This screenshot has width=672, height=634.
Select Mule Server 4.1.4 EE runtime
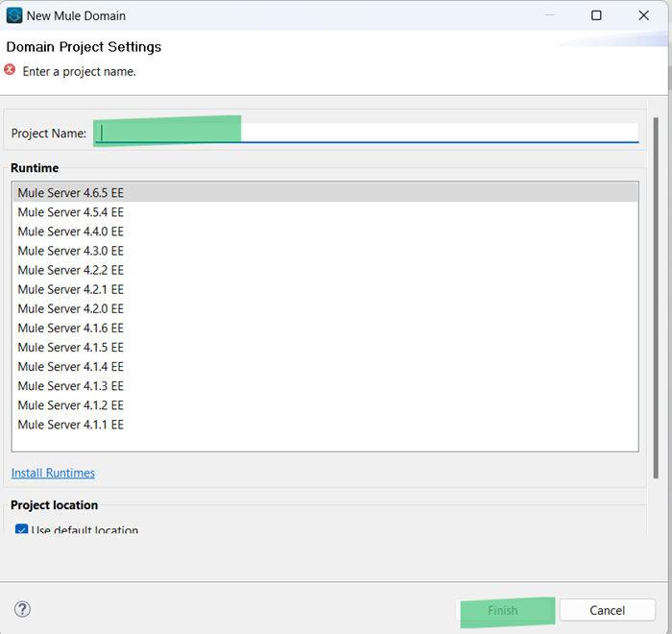71,366
